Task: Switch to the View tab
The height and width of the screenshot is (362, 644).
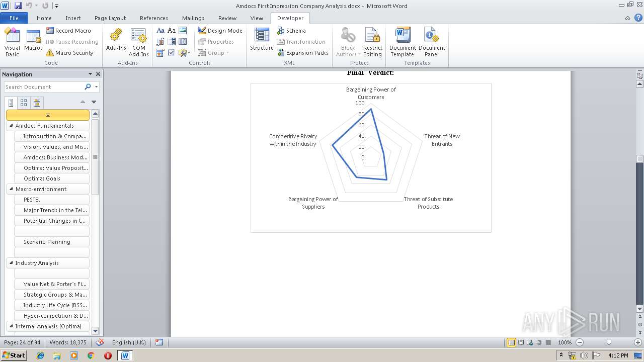Action: (x=257, y=18)
